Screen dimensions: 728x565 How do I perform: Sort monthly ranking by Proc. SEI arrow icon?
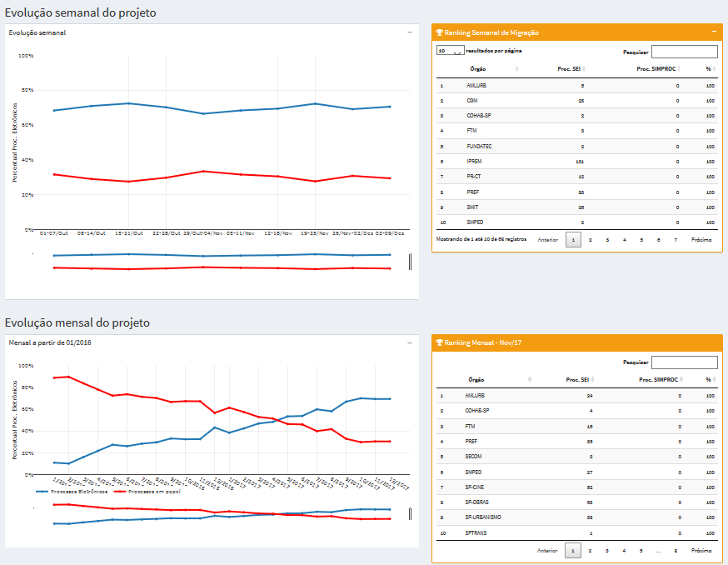[593, 380]
